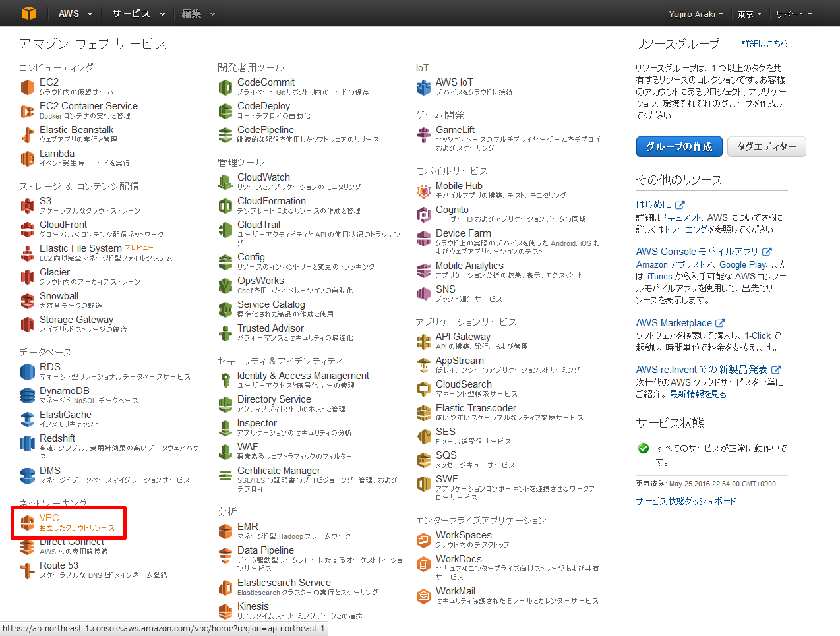This screenshot has height=636, width=840.
Task: Click the Trusted Advisor icon
Action: [x=225, y=333]
